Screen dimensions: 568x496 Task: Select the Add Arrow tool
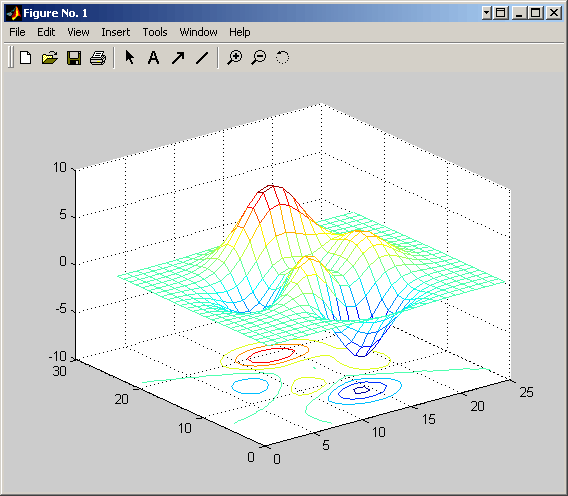178,58
